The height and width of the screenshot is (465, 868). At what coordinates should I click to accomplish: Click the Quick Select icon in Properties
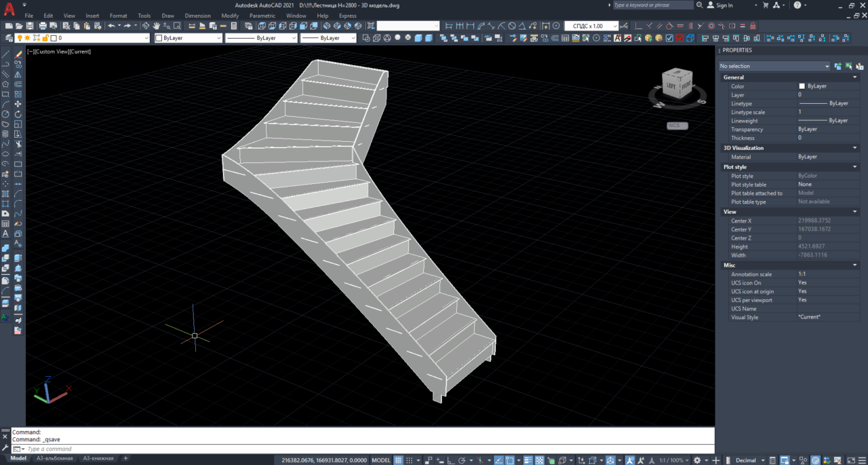[860, 66]
